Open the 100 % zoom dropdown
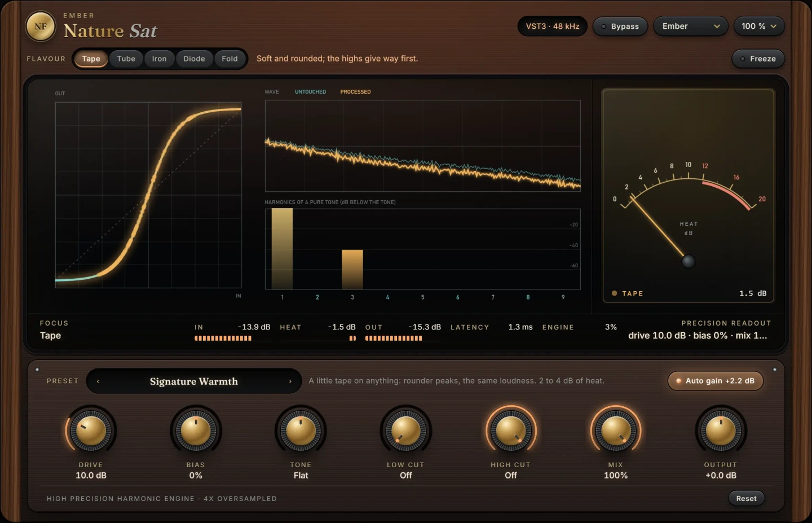 point(759,27)
